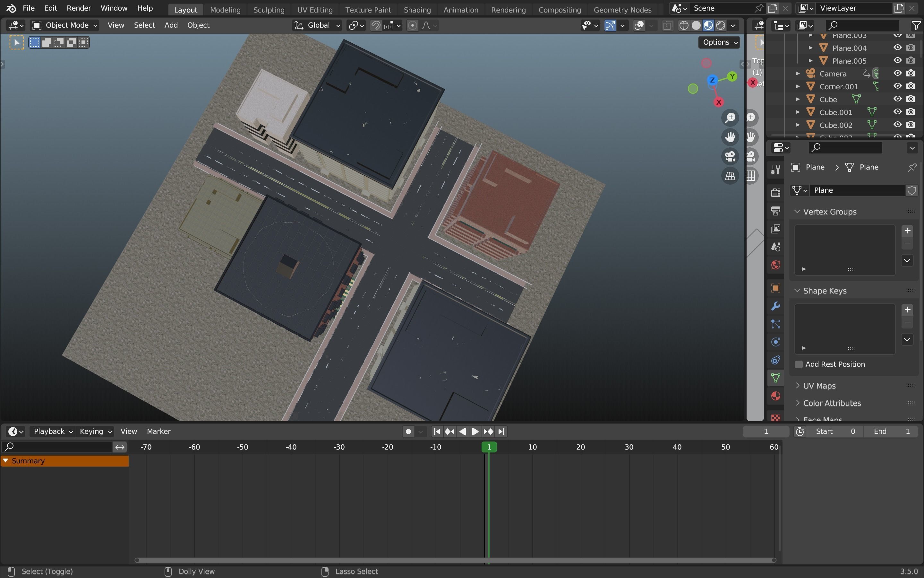Open the Modifiers wrench tab
Screen dimensions: 924x578
[775, 306]
